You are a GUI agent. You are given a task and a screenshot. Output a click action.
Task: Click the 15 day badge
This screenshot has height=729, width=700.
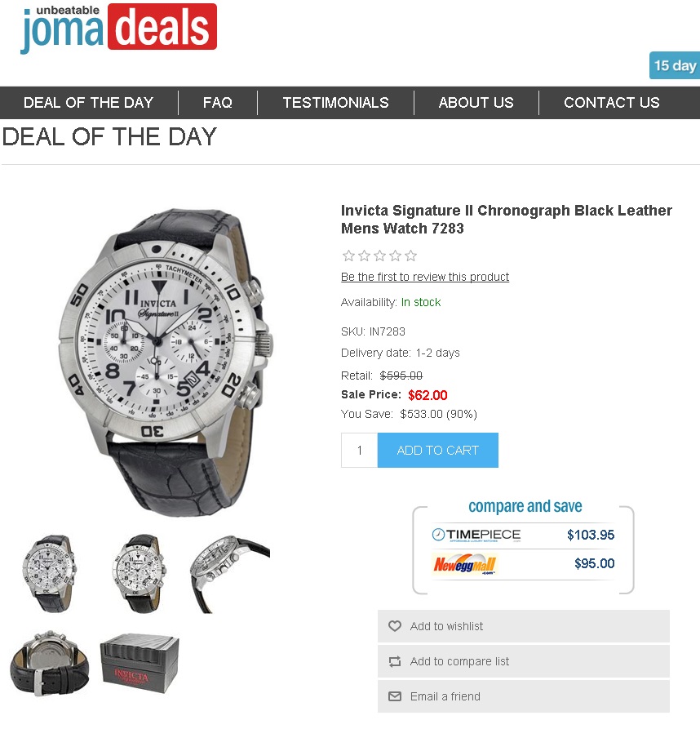[x=675, y=65]
